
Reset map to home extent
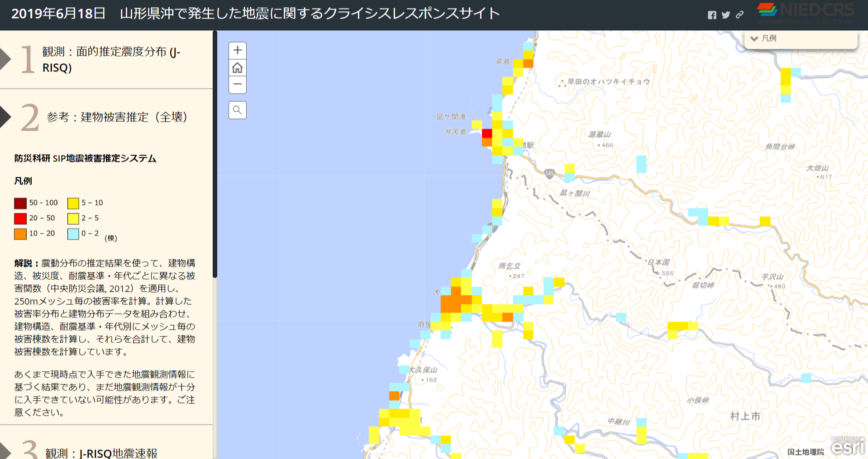237,68
